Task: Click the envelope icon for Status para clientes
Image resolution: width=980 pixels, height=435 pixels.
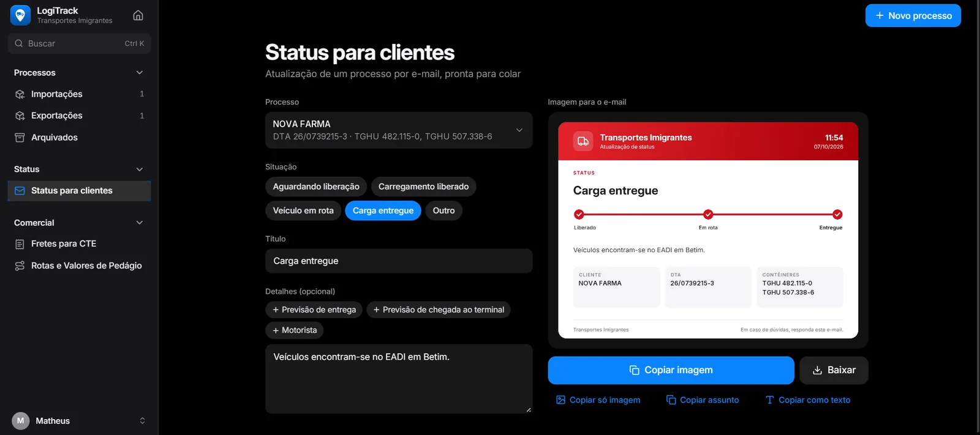Action: [20, 191]
